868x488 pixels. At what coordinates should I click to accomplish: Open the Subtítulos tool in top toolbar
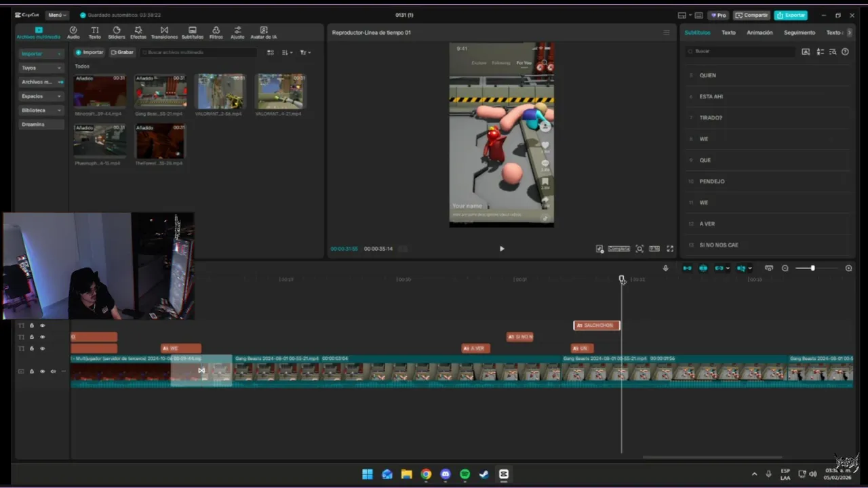193,33
